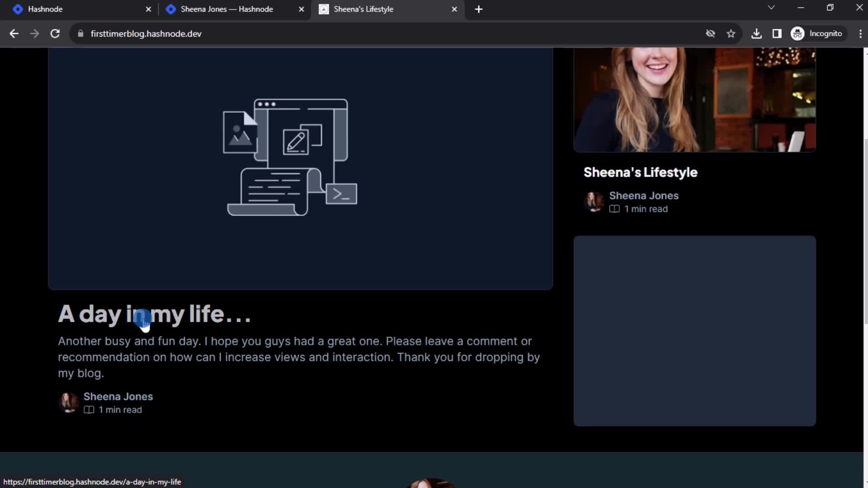The width and height of the screenshot is (868, 488).
Task: Restore down the browser window
Action: point(830,8)
